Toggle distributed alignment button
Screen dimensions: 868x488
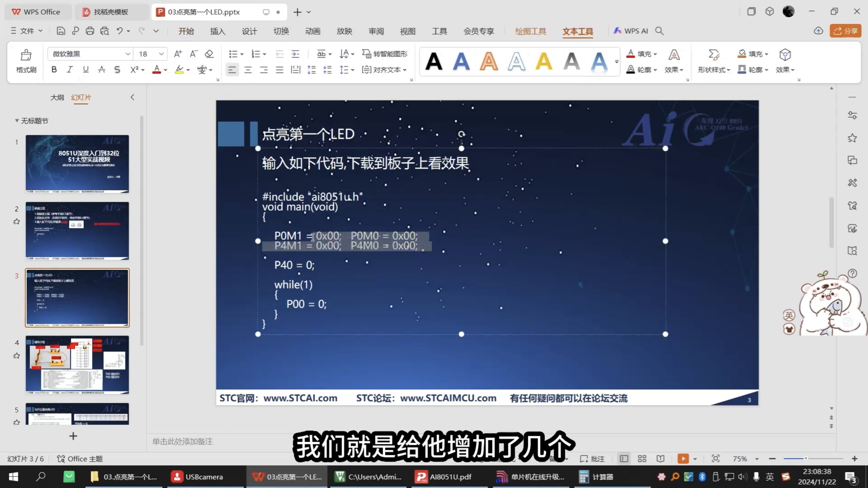[295, 70]
